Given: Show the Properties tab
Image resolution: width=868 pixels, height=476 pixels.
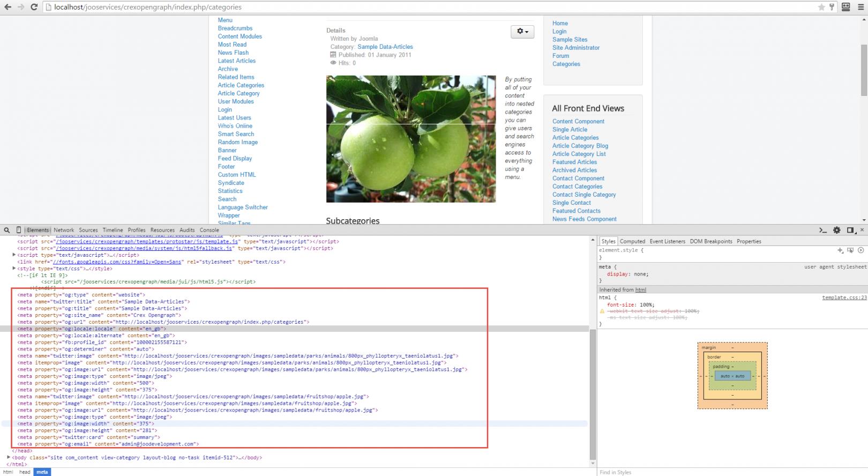Looking at the screenshot, I should tap(749, 241).
